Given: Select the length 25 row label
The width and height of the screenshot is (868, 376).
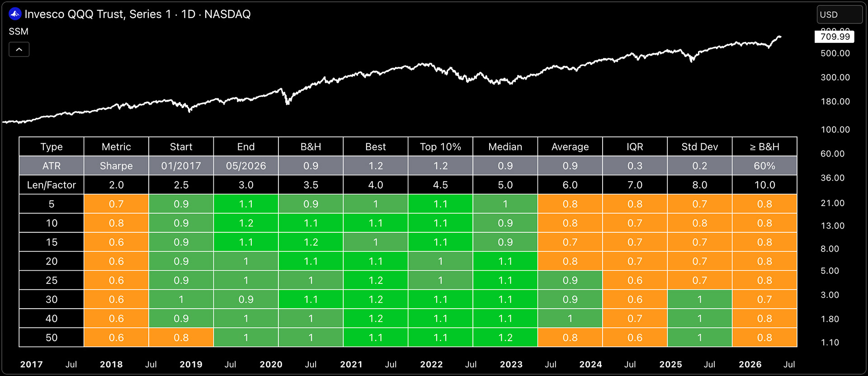Looking at the screenshot, I should pos(52,280).
